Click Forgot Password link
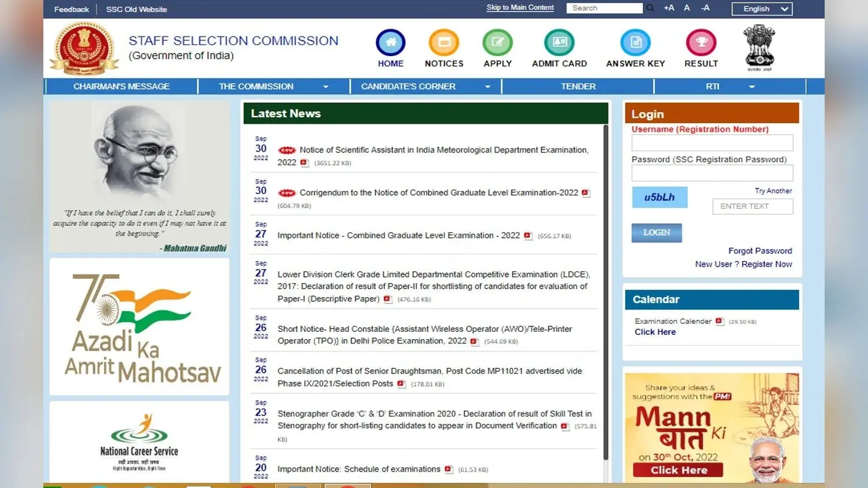 click(760, 251)
